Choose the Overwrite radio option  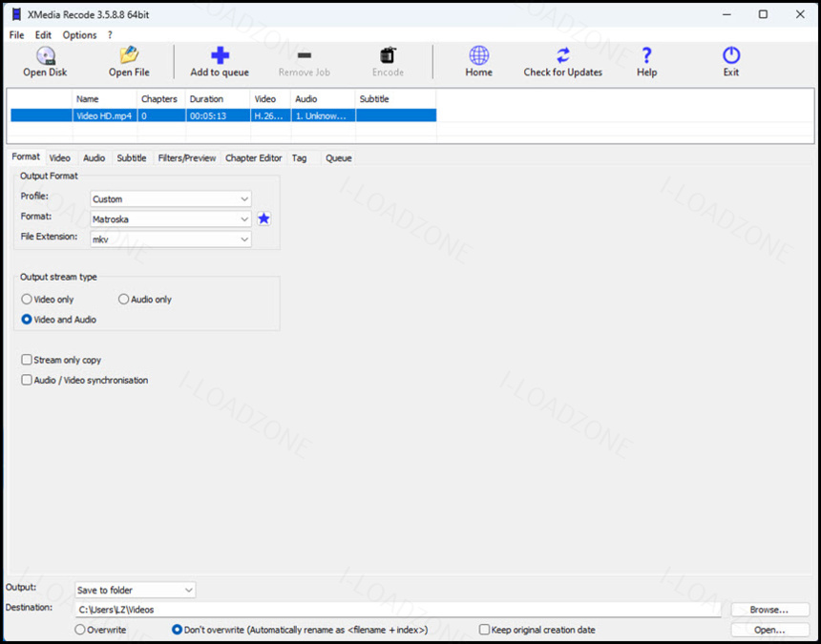79,630
